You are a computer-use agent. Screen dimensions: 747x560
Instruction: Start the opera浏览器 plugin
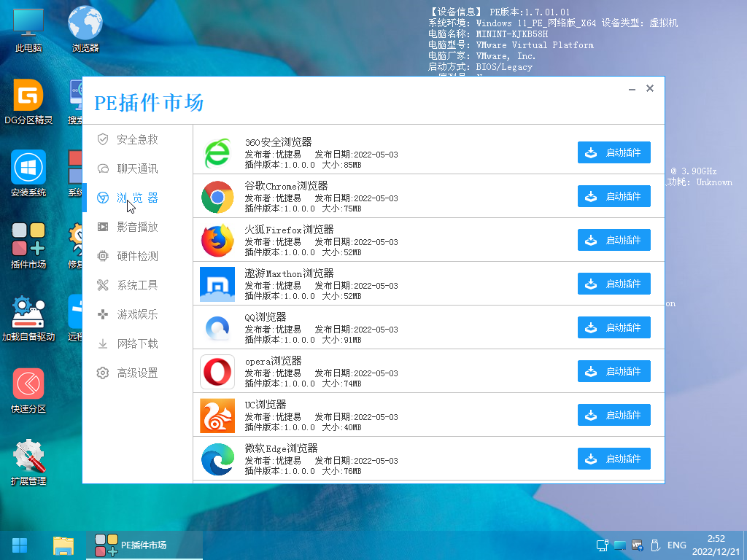tap(614, 371)
